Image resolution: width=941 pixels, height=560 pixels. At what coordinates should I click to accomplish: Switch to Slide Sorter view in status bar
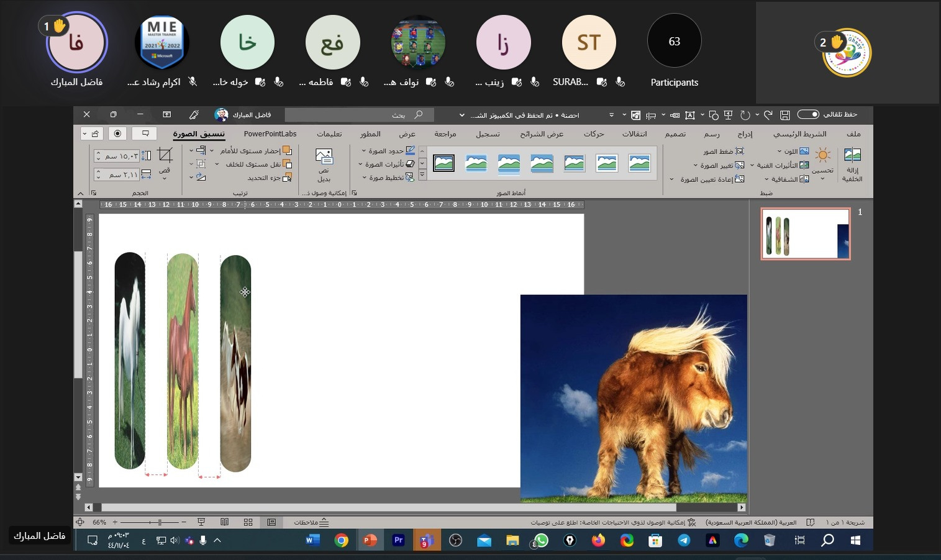248,522
